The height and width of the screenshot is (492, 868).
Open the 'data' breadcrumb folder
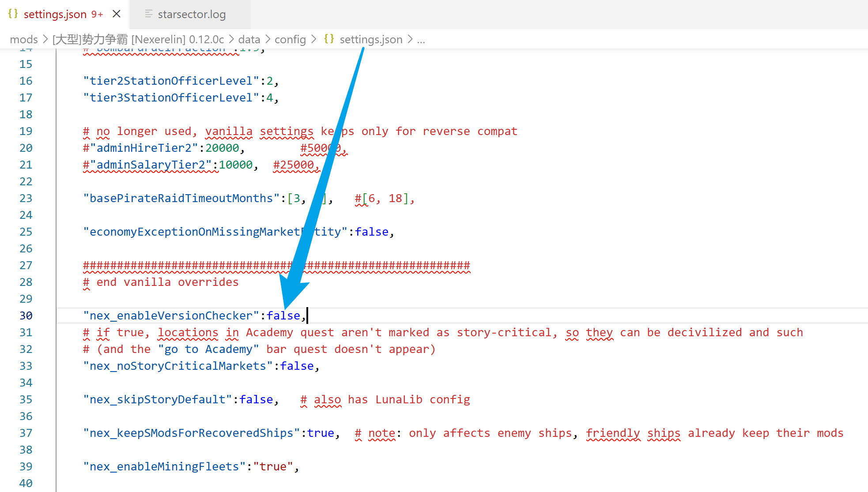click(x=249, y=40)
